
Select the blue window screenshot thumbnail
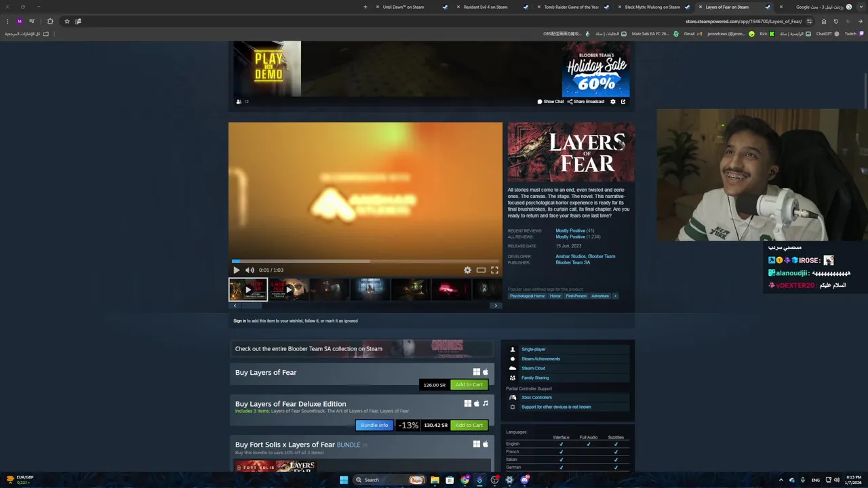click(370, 289)
